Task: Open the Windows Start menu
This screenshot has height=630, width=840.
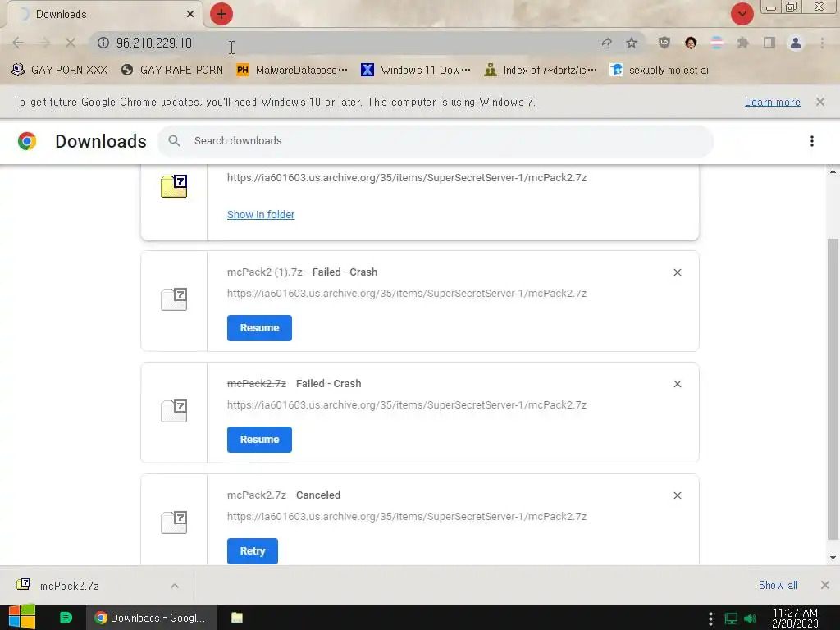Action: [22, 618]
